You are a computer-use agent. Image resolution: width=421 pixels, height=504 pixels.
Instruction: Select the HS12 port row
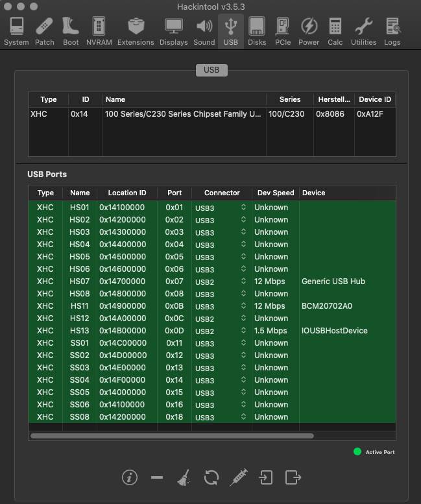point(212,318)
